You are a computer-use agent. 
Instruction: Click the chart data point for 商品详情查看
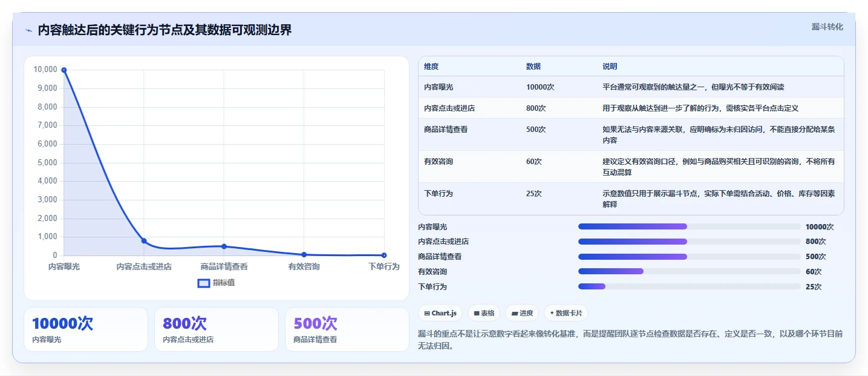pyautogui.click(x=224, y=246)
